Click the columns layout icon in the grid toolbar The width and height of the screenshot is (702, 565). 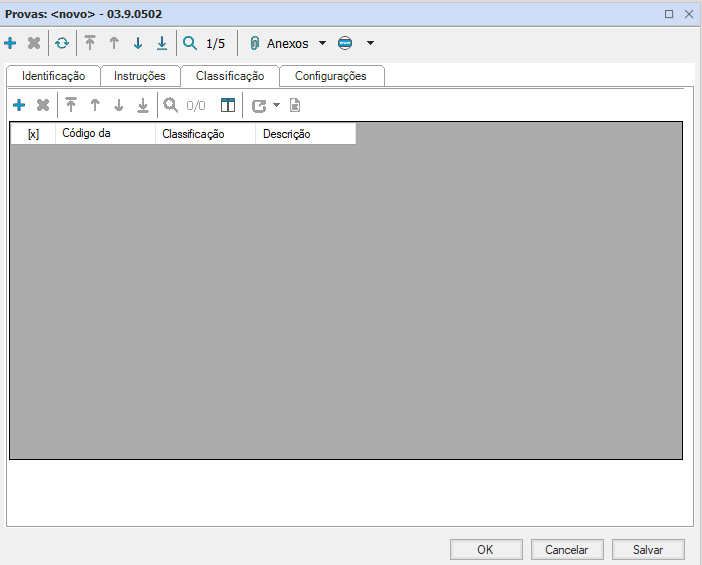pos(228,105)
